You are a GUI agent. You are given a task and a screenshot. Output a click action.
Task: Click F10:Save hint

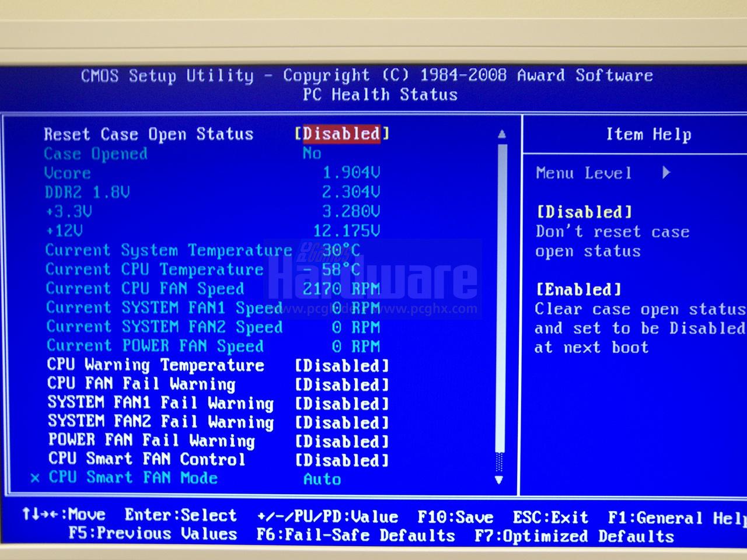[455, 517]
